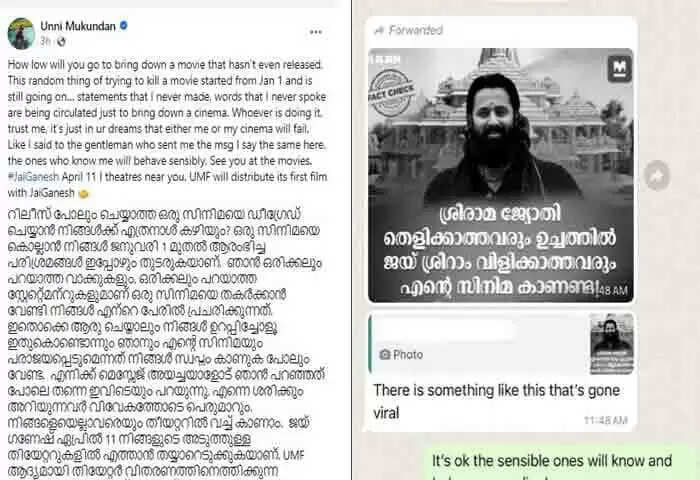Click the smiling emoji after JaiGanesh
The image size is (700, 480).
pos(83,194)
